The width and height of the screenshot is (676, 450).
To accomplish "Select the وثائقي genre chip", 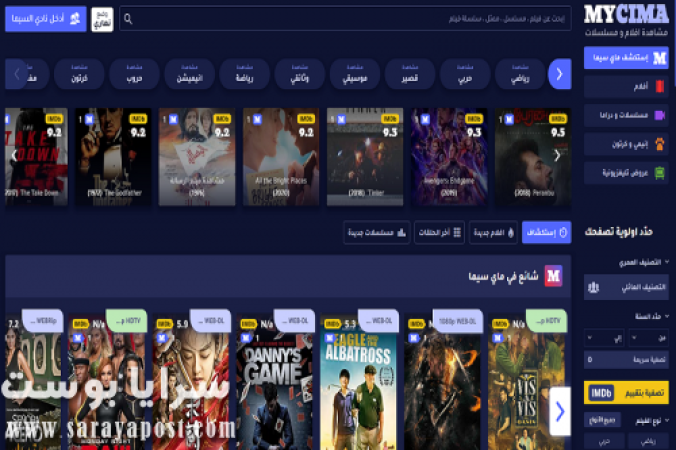I will [300, 74].
